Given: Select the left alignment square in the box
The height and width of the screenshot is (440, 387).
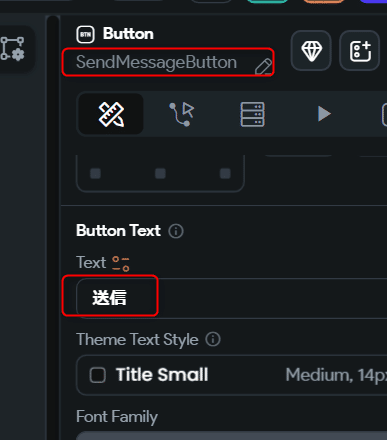Looking at the screenshot, I should (95, 173).
